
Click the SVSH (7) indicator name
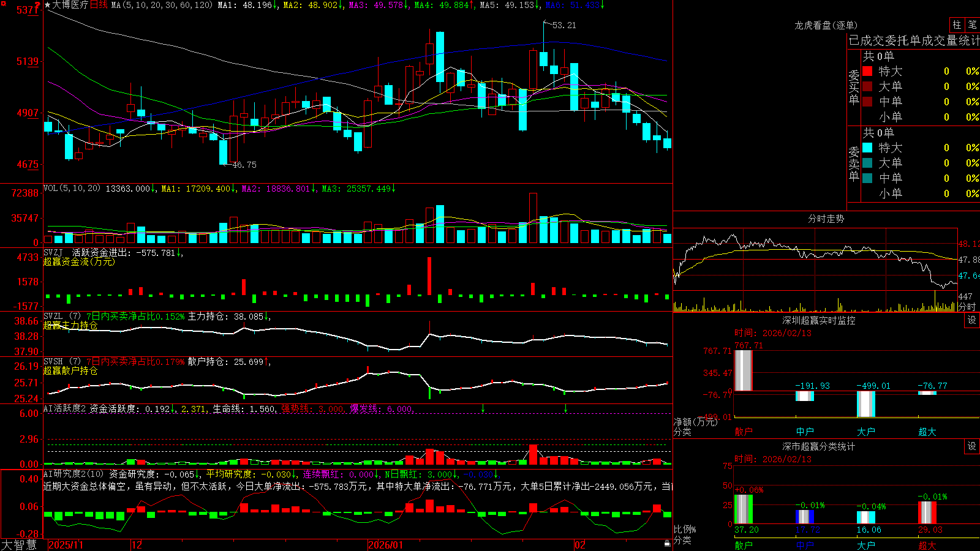point(62,362)
